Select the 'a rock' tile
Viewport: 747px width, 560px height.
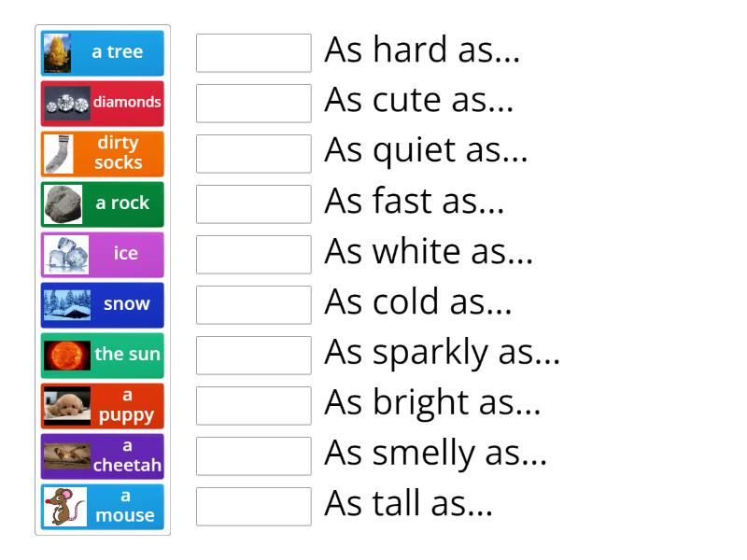tap(102, 203)
